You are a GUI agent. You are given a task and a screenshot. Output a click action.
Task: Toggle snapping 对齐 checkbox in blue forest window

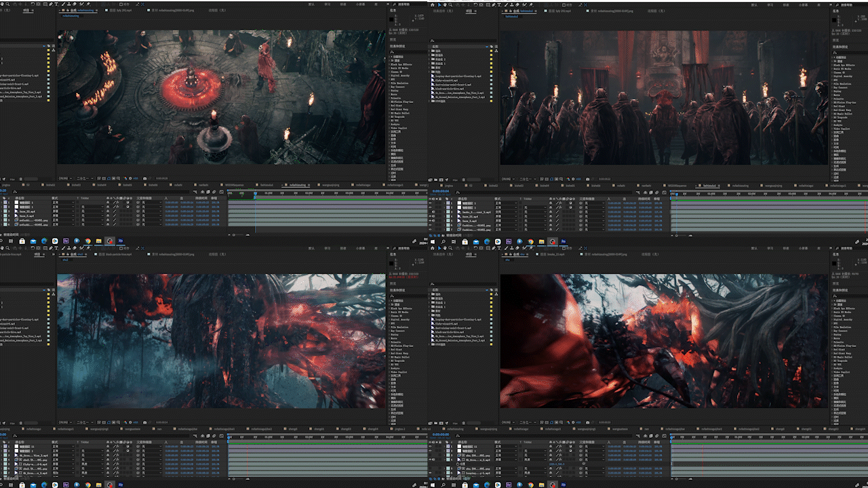121,248
